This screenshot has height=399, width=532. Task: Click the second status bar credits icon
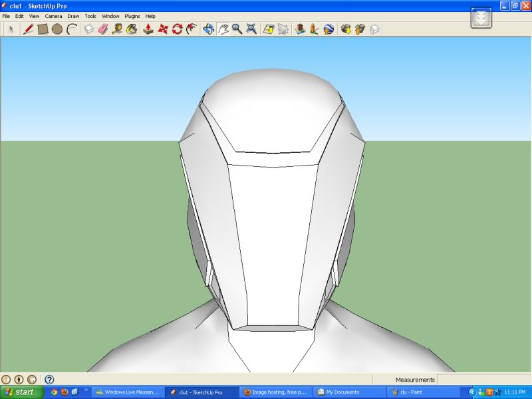point(19,380)
